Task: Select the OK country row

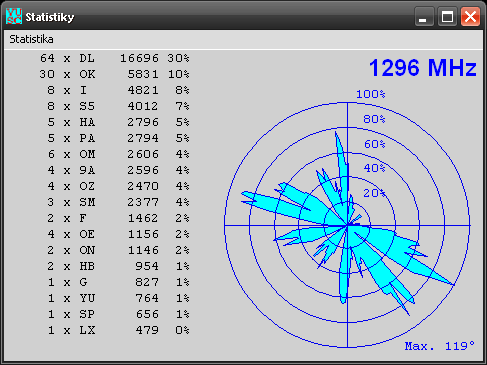Action: pos(115,74)
